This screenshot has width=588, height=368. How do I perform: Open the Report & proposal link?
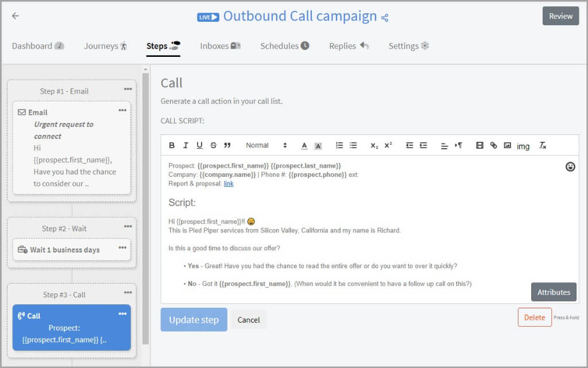[229, 184]
